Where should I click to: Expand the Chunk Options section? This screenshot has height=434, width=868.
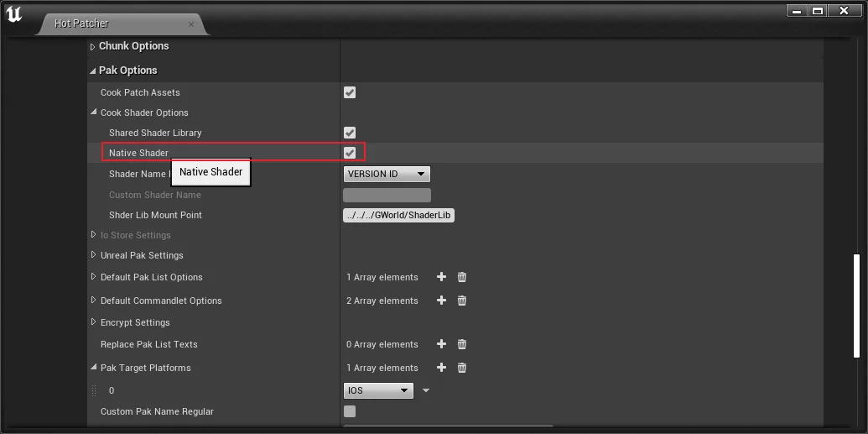(x=93, y=46)
